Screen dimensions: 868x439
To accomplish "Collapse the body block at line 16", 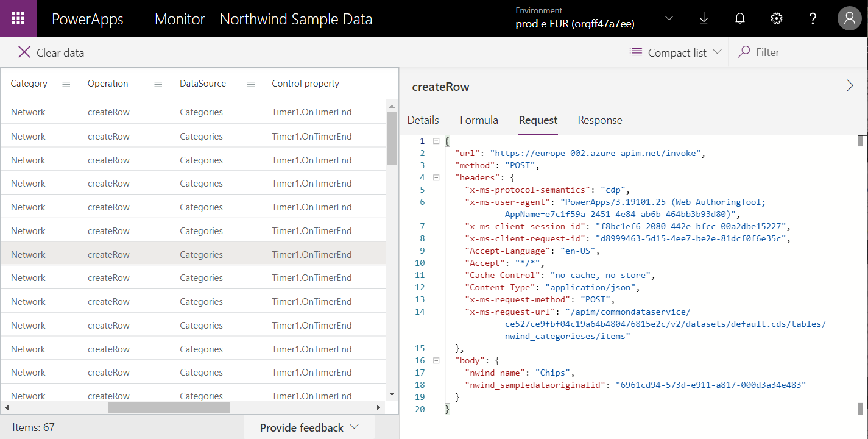I will point(436,360).
